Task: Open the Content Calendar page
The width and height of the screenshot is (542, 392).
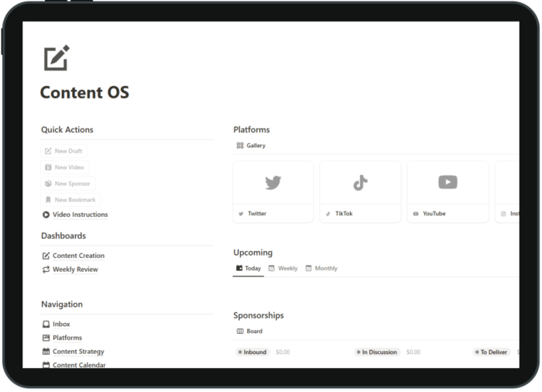Action: point(79,365)
